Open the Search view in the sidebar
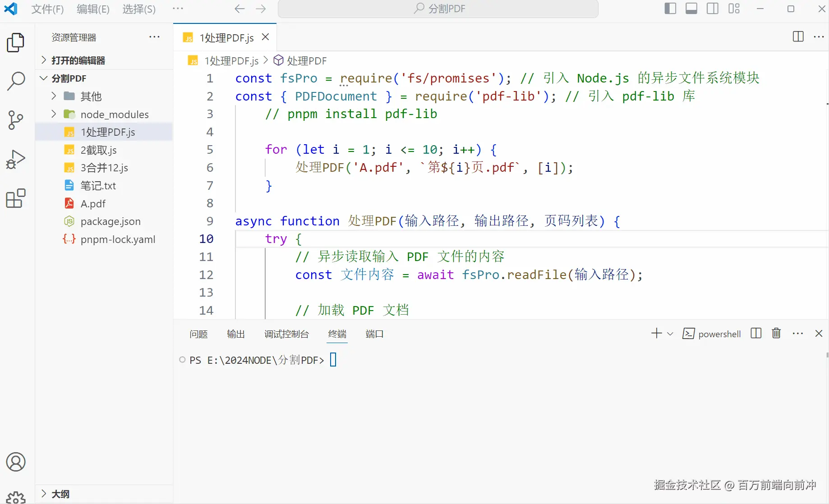 16,81
